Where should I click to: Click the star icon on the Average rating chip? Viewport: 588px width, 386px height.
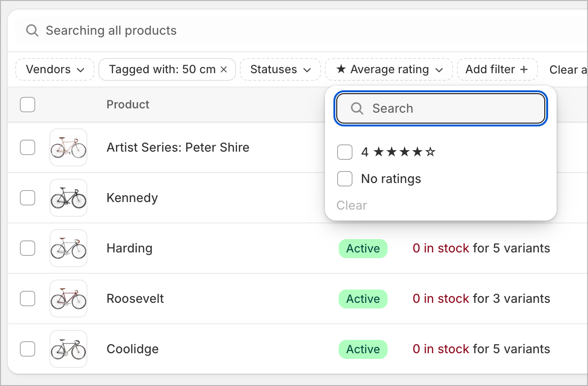341,69
